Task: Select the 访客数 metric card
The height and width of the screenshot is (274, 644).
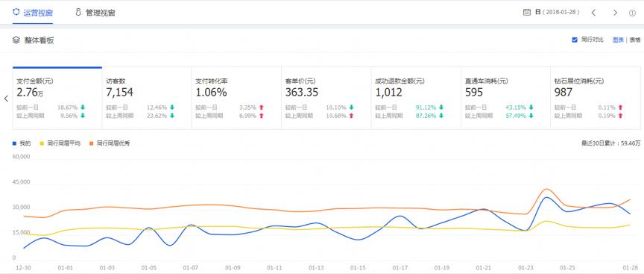Action: point(147,98)
